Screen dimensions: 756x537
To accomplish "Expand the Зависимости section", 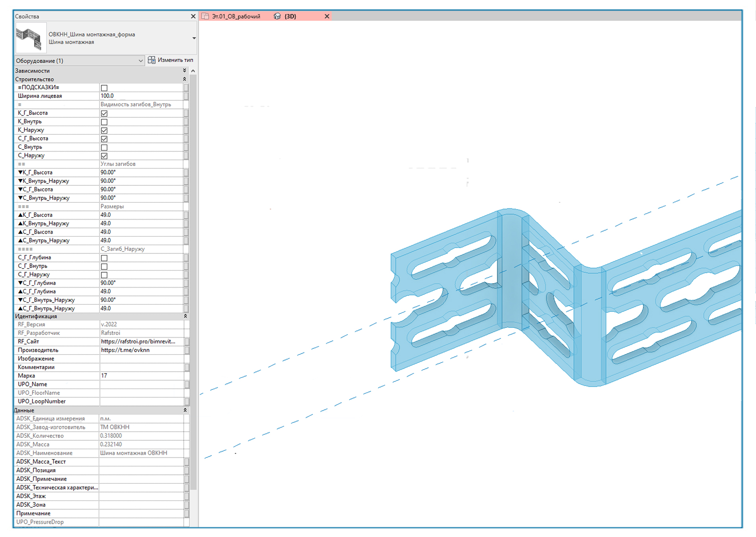I will point(185,70).
